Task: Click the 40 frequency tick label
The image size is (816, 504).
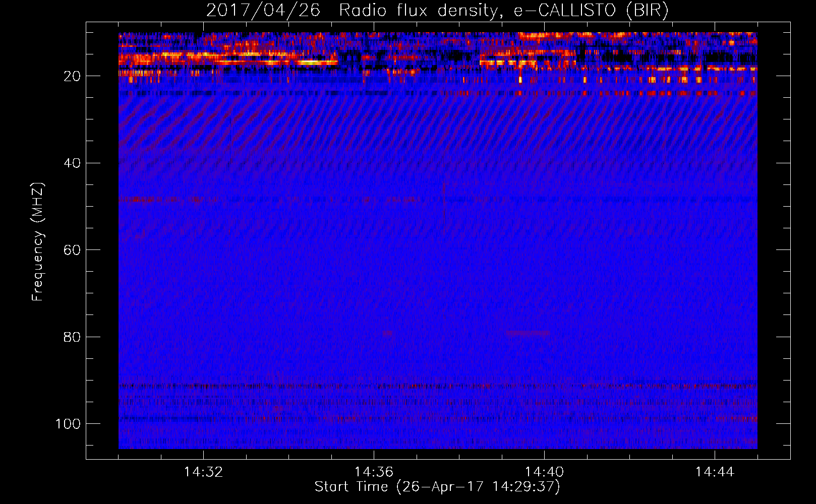Action: pyautogui.click(x=72, y=163)
